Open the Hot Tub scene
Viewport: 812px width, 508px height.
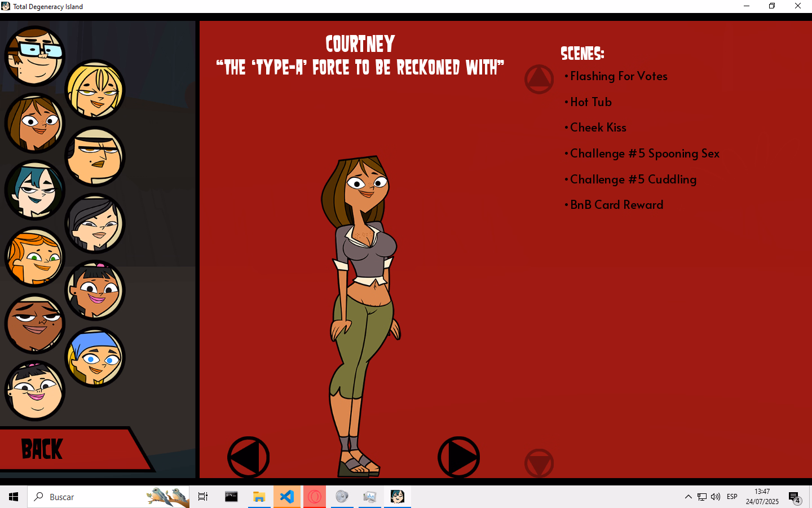pos(590,102)
